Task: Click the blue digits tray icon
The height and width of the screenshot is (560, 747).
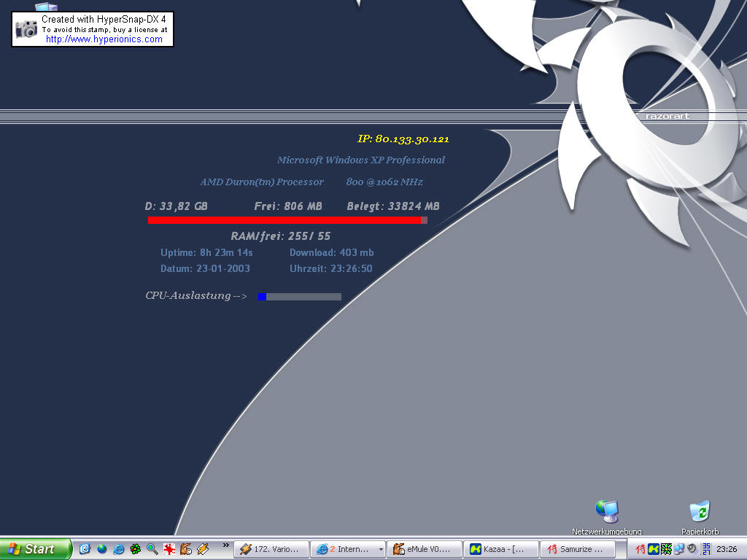Action: click(706, 549)
